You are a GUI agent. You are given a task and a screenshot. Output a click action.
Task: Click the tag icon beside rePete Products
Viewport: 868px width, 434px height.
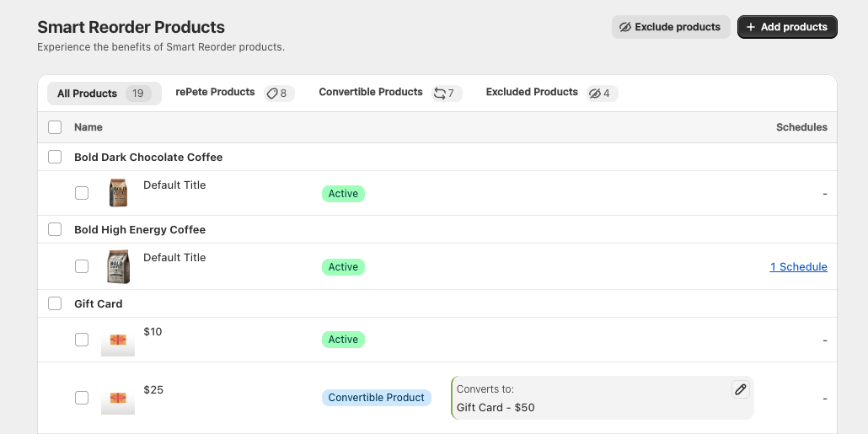[x=272, y=94]
